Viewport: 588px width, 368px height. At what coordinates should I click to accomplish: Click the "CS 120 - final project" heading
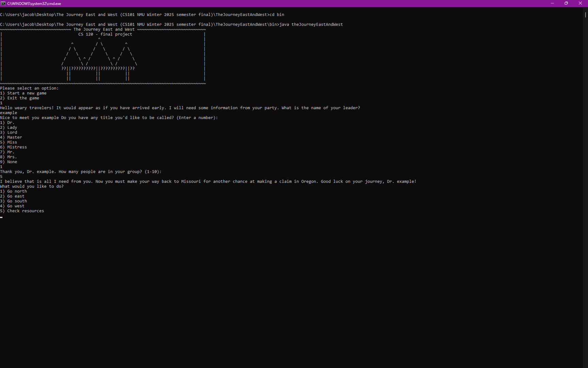[105, 34]
